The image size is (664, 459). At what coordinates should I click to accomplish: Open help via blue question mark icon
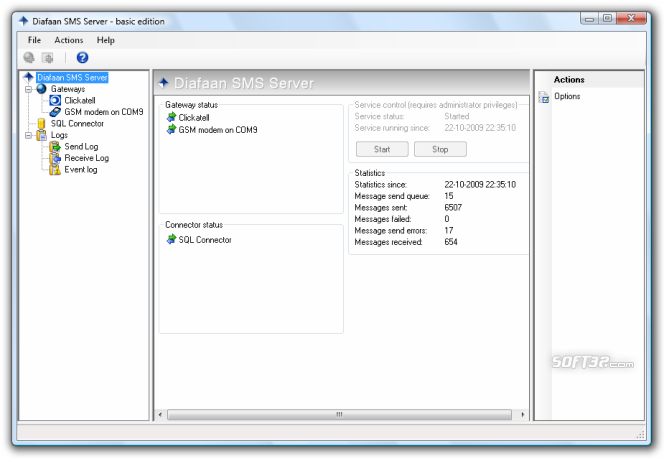(82, 58)
